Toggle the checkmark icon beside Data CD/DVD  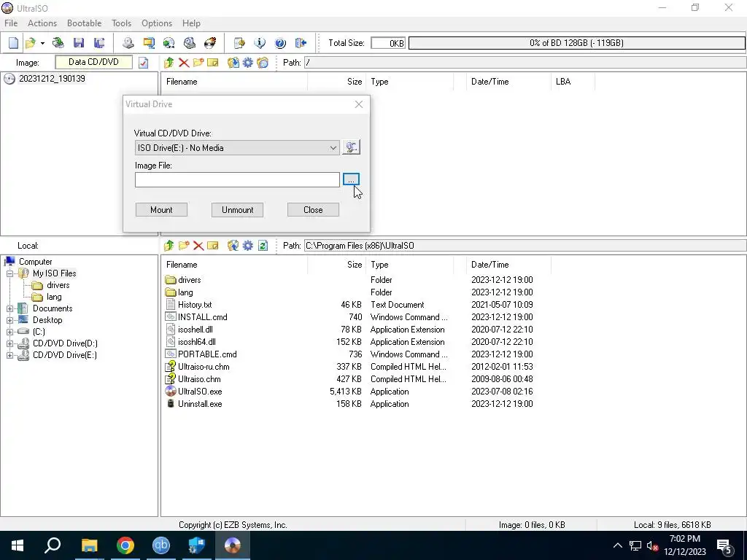point(144,63)
